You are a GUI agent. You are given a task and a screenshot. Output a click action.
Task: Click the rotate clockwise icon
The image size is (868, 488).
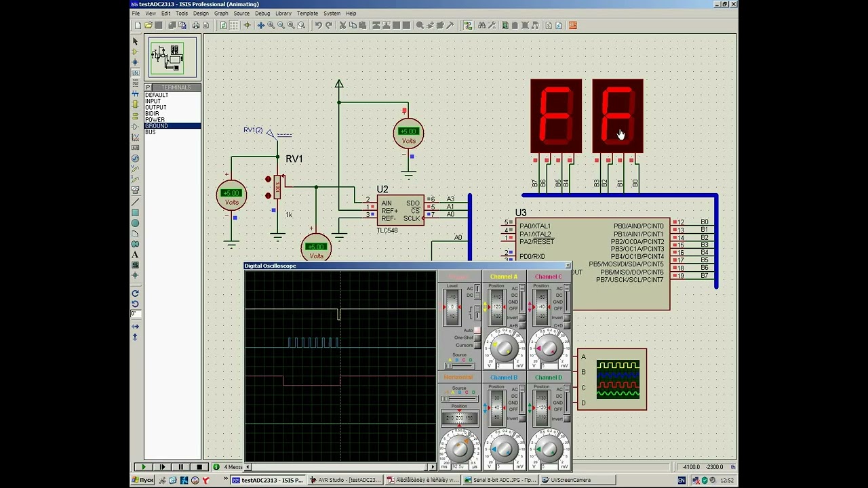coord(135,293)
